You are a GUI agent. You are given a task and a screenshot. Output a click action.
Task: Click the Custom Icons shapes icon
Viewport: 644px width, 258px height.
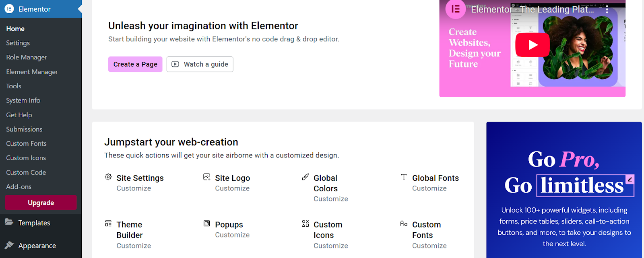pos(305,223)
